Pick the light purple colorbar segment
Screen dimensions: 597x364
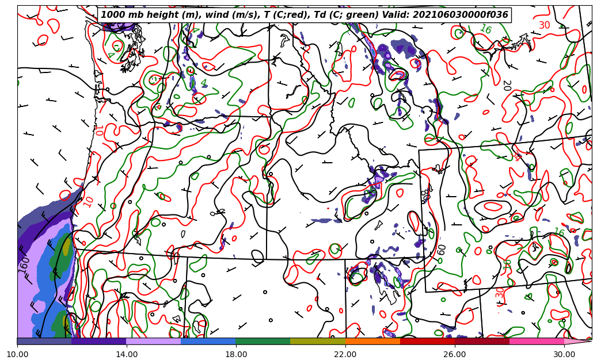(x=153, y=341)
